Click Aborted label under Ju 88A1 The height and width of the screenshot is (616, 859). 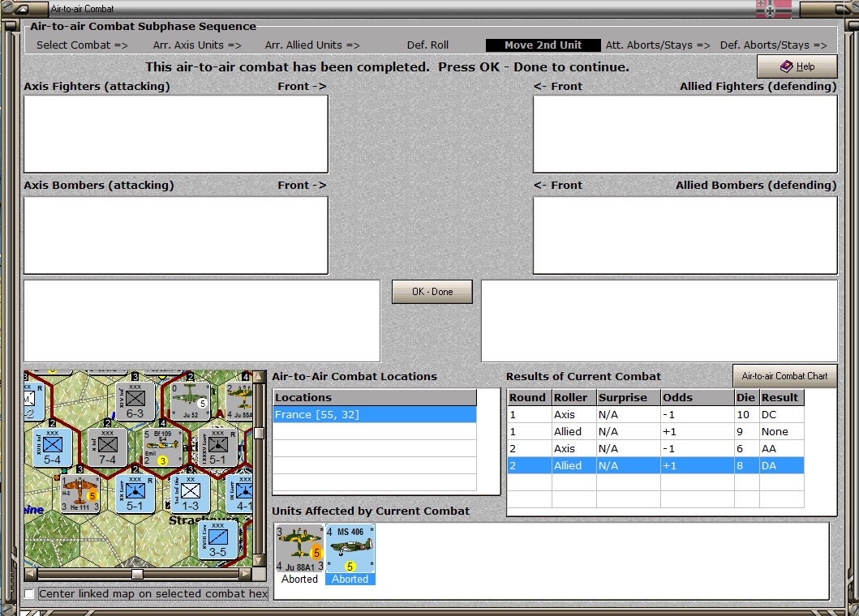[299, 579]
